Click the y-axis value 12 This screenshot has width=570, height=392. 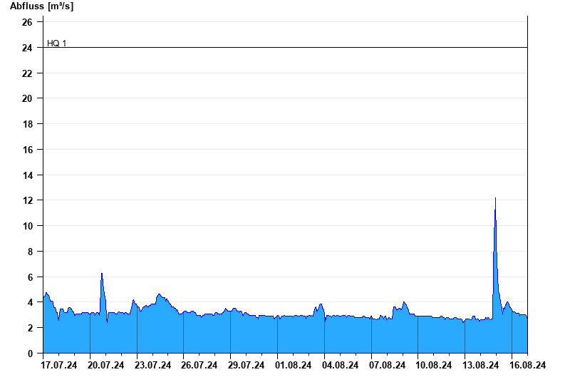pyautogui.click(x=27, y=200)
